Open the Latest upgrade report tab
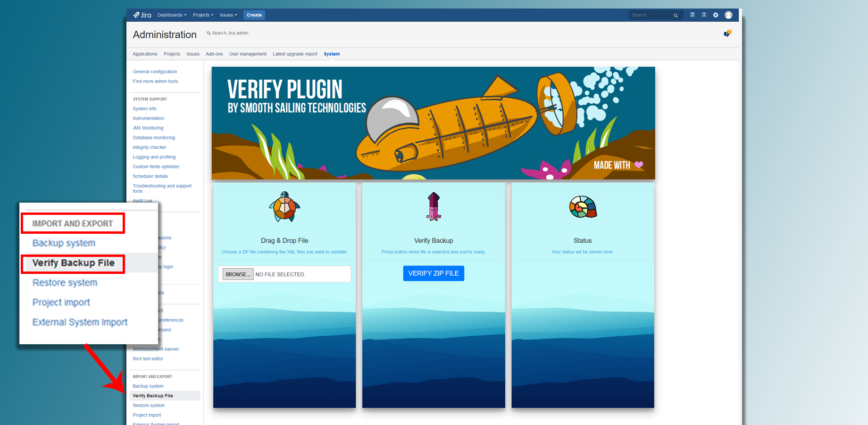This screenshot has width=868, height=425. click(295, 54)
